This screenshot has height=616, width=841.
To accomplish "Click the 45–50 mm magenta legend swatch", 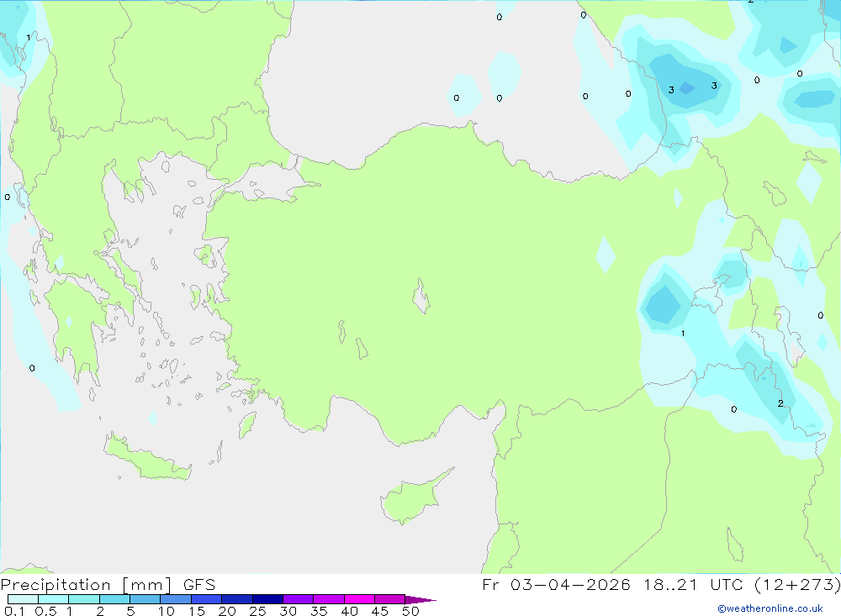I will point(389,599).
